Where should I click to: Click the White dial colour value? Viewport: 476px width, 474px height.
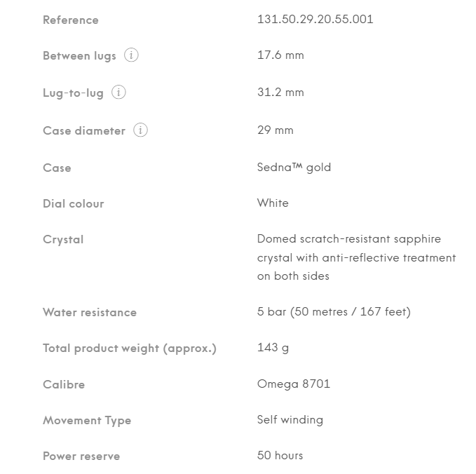[273, 203]
